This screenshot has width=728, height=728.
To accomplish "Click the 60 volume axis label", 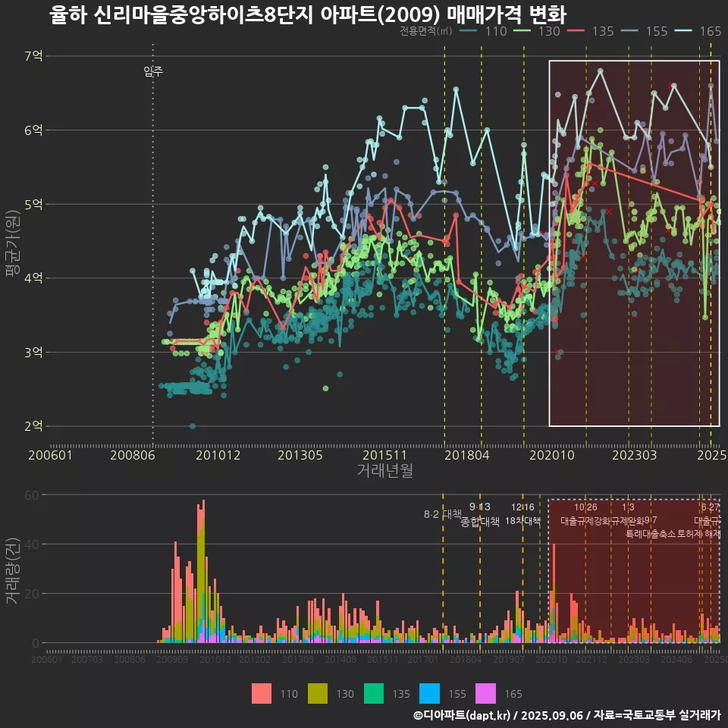I will [x=32, y=495].
